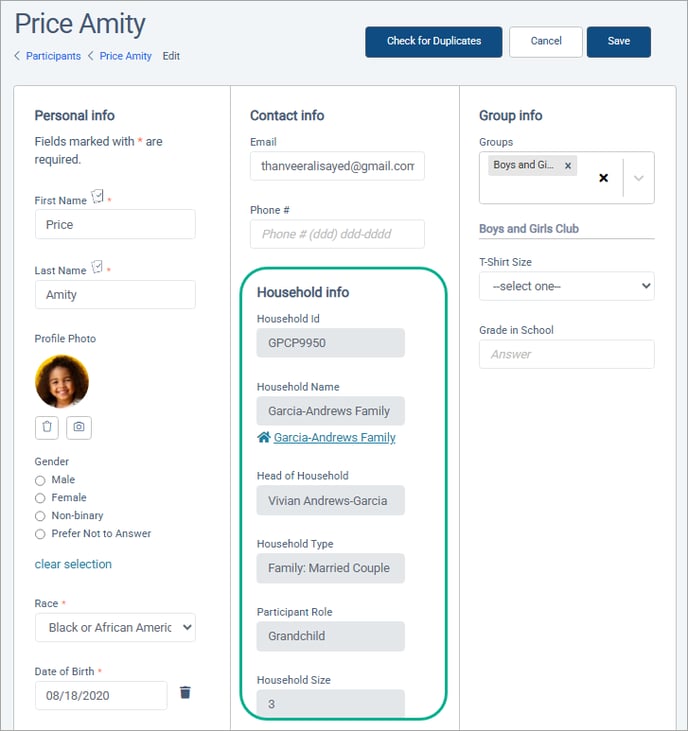
Task: Click the Contact info heading
Action: coord(287,115)
